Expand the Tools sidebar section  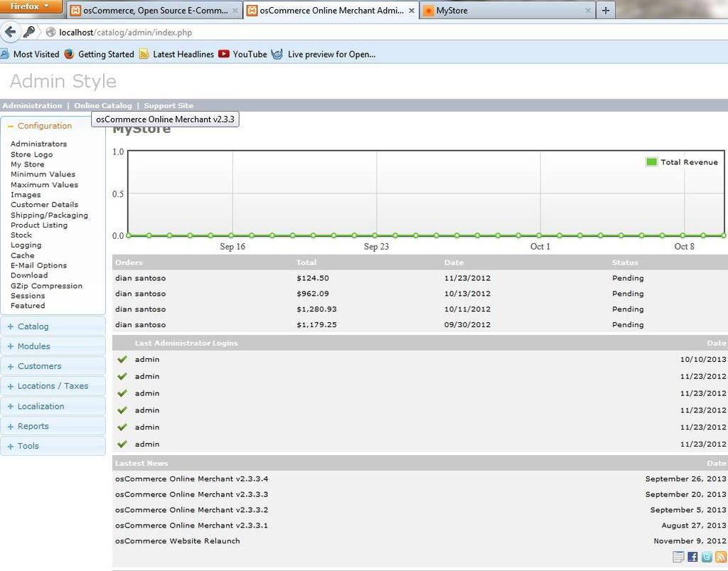pyautogui.click(x=53, y=446)
